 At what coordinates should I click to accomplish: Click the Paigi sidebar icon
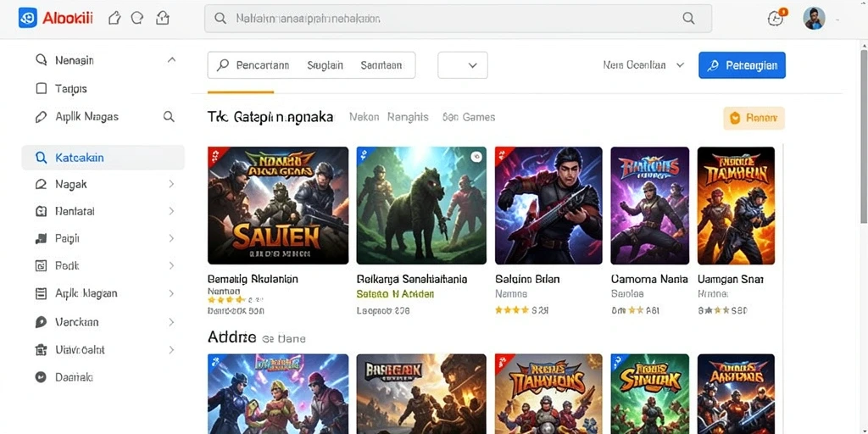click(x=41, y=238)
